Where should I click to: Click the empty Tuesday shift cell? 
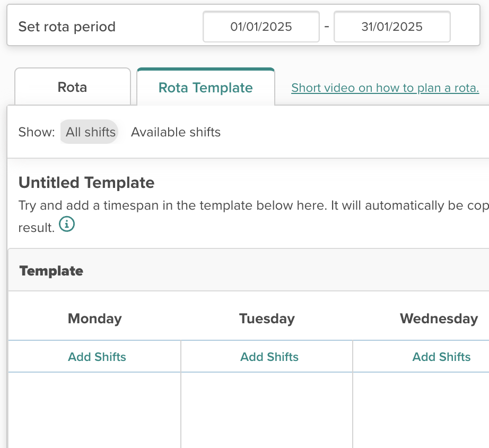[267, 409]
